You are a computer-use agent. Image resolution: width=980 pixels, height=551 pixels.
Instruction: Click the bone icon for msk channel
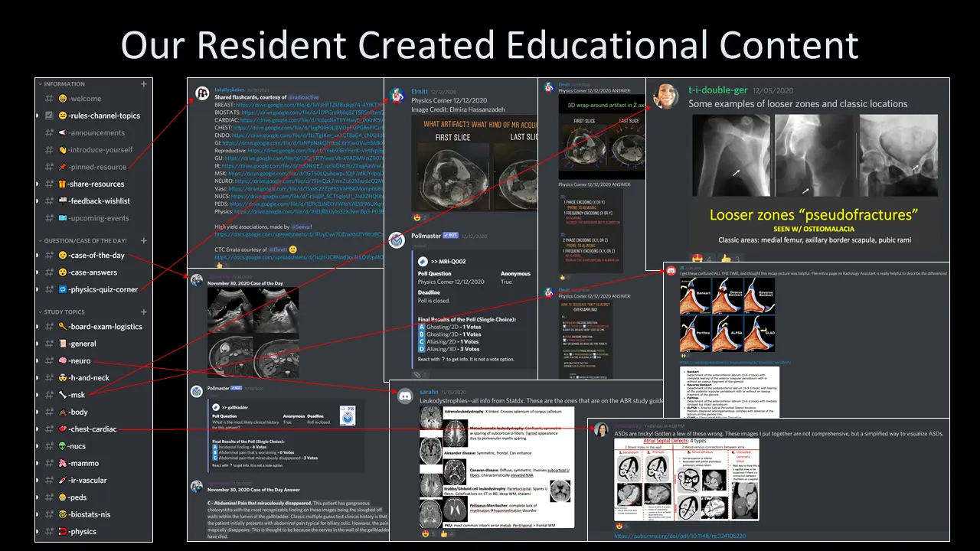pyautogui.click(x=62, y=395)
